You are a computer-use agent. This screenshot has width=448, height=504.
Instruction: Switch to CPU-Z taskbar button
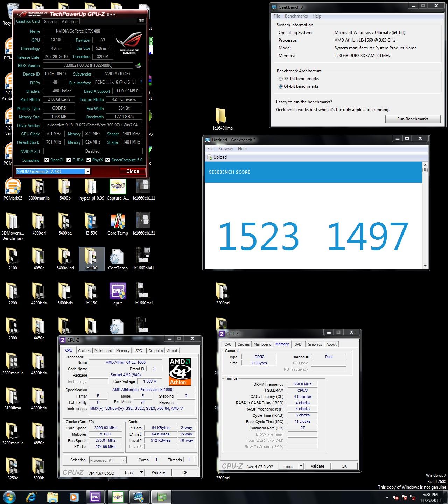(x=95, y=497)
